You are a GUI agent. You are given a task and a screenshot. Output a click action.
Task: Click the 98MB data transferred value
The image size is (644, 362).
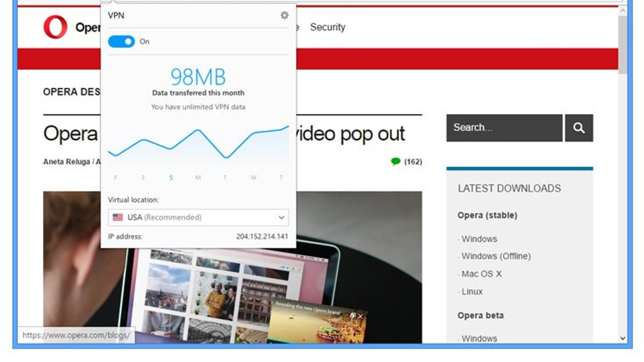[198, 77]
